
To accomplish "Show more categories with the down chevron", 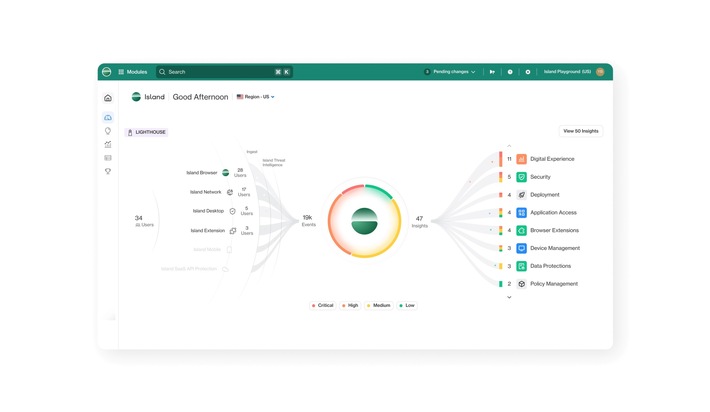I will point(509,297).
